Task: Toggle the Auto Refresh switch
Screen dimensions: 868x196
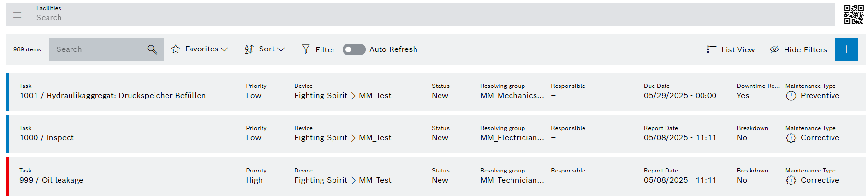Action: pos(354,49)
